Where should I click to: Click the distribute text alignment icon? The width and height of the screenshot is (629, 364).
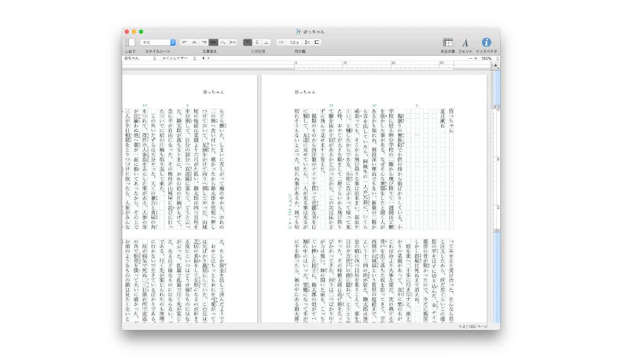225,42
